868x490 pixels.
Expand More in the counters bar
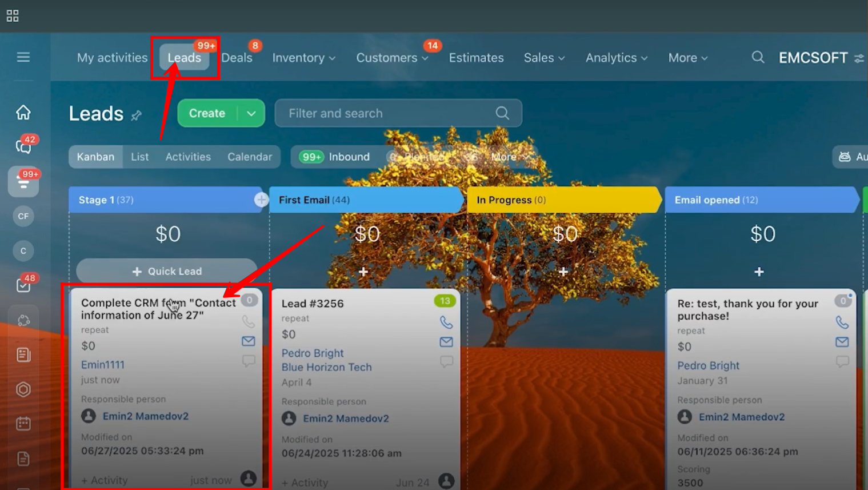tap(510, 157)
